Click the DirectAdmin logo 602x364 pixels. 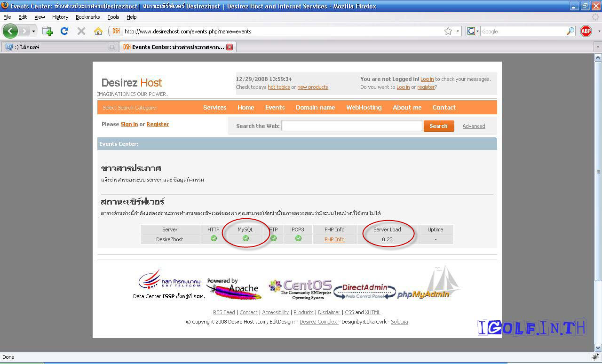[x=365, y=291]
